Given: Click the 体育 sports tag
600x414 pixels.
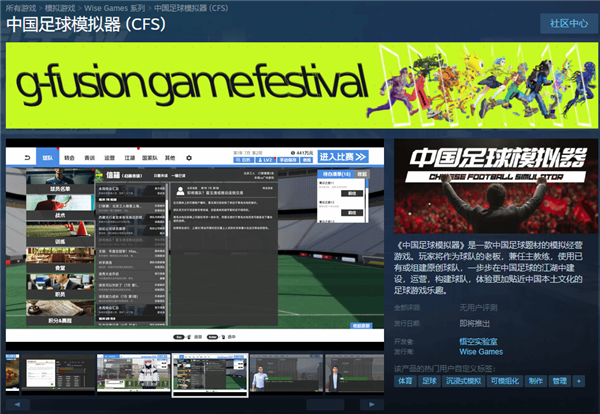Looking at the screenshot, I should coord(404,381).
